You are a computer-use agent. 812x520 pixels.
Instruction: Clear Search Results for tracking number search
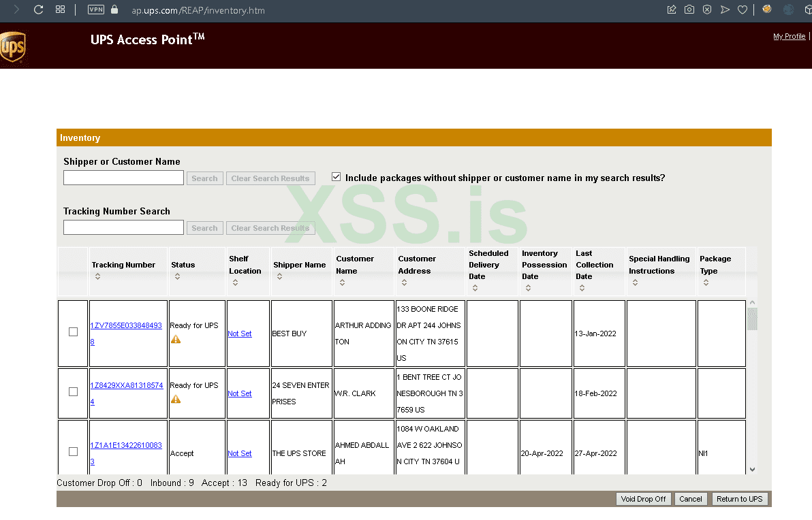click(x=270, y=228)
